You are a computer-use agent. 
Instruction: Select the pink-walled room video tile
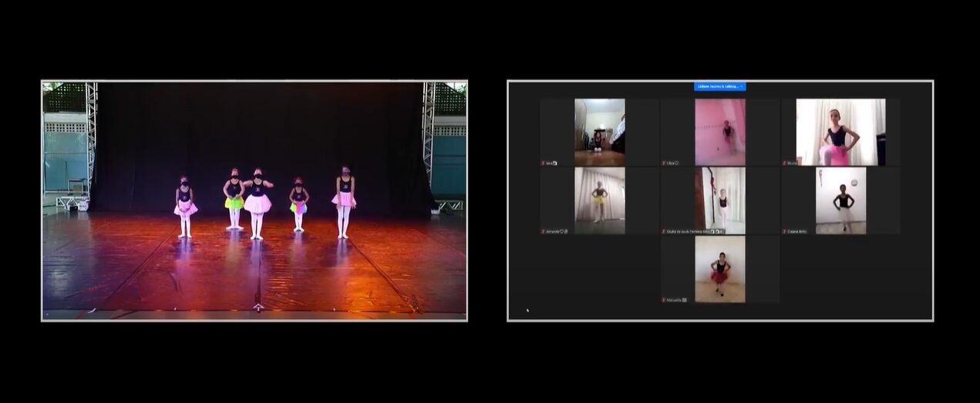point(720,132)
